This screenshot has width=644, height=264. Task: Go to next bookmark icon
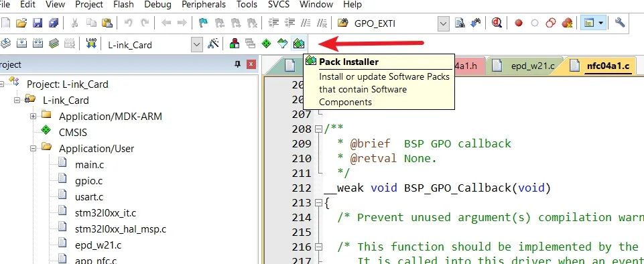(236, 23)
